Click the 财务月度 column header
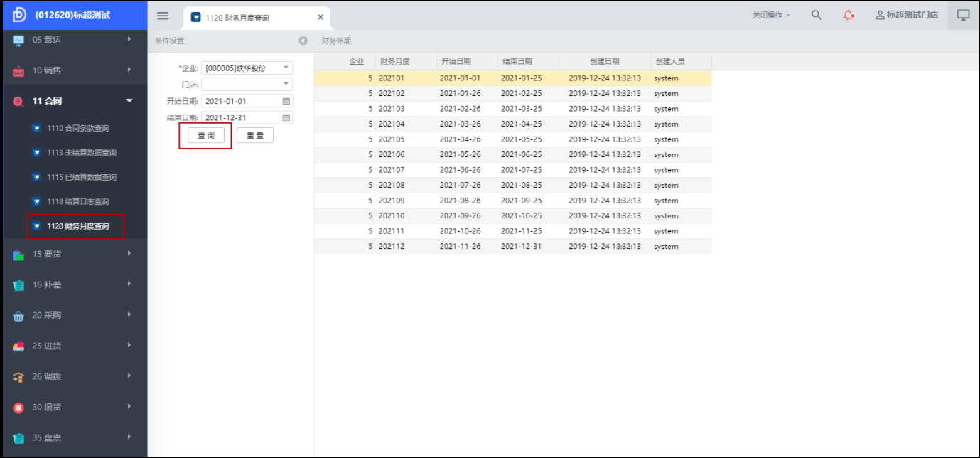980x458 pixels. click(x=395, y=62)
